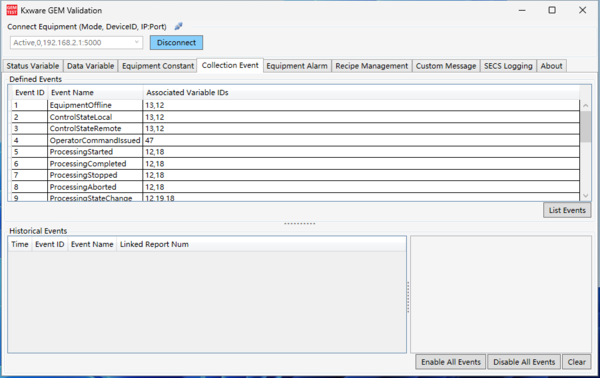Switch to the SECS Logging tab
Screen dimensions: 600x378
pos(508,66)
